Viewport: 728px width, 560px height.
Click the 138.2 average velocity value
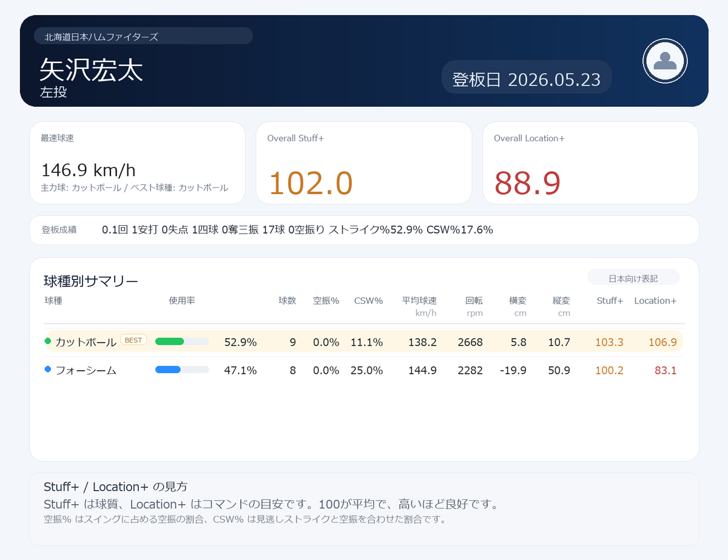click(422, 342)
